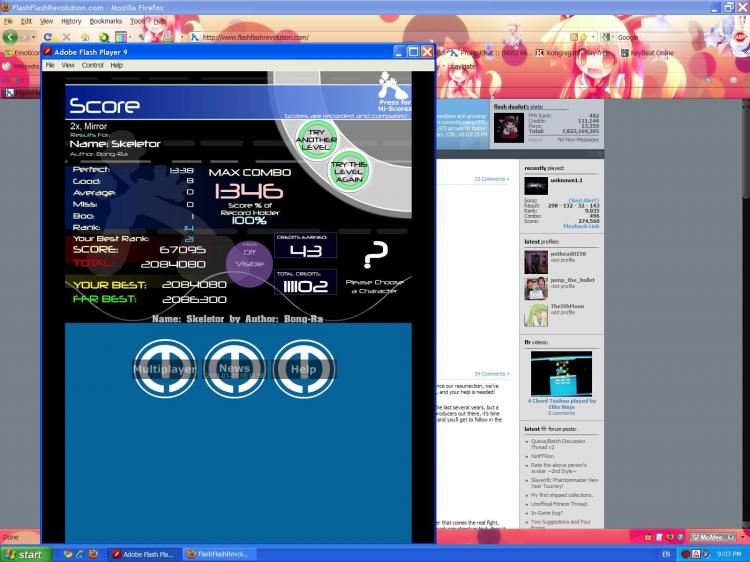Open NotFFRon forum post link
This screenshot has height=562, width=750.
point(542,456)
